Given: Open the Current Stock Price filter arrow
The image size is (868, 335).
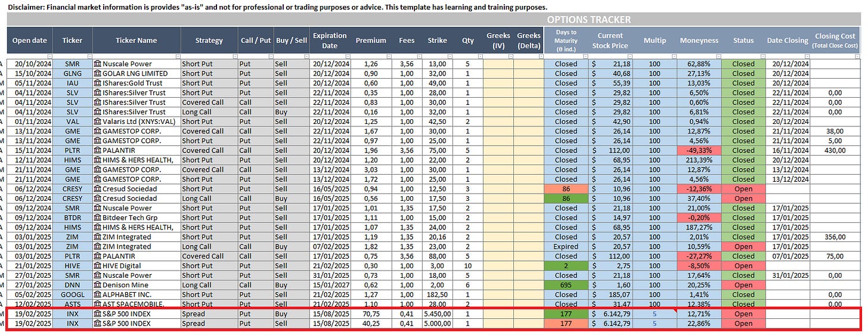Looking at the screenshot, I should [629, 57].
